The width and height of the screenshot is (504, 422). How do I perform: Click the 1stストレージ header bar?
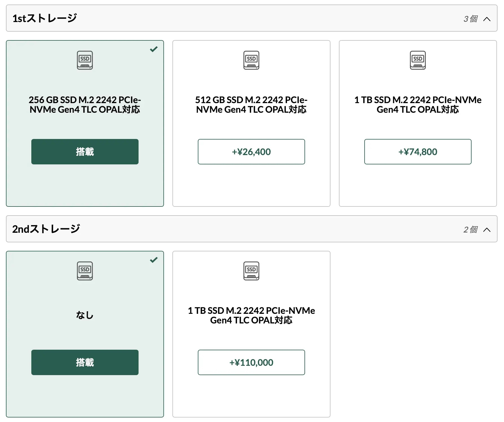(x=252, y=18)
